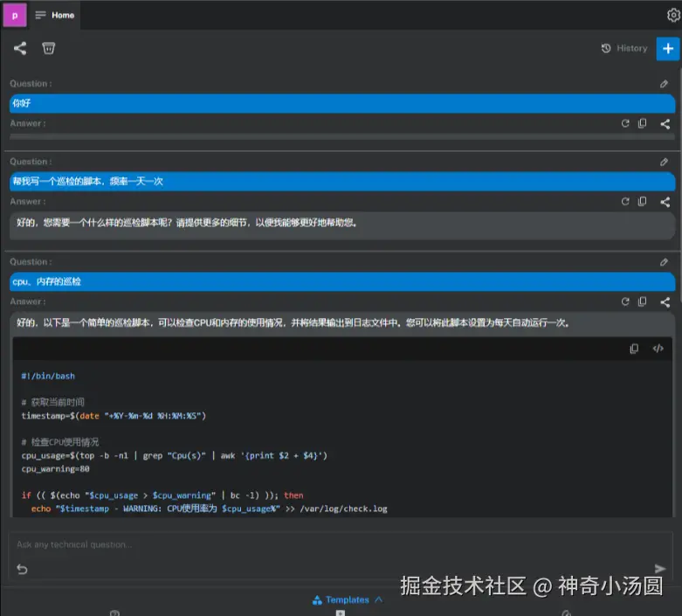This screenshot has height=616, width=682.
Task: Send the message with arrow icon
Action: [x=660, y=569]
